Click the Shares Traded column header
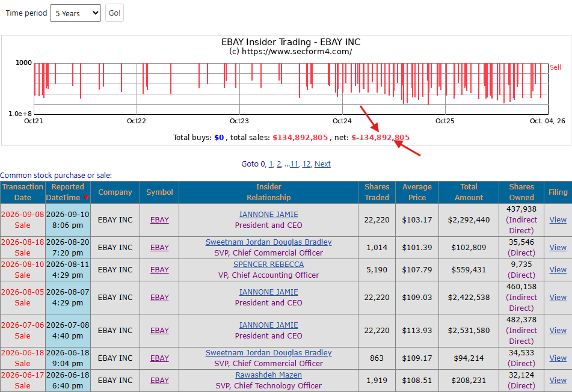 click(x=377, y=192)
